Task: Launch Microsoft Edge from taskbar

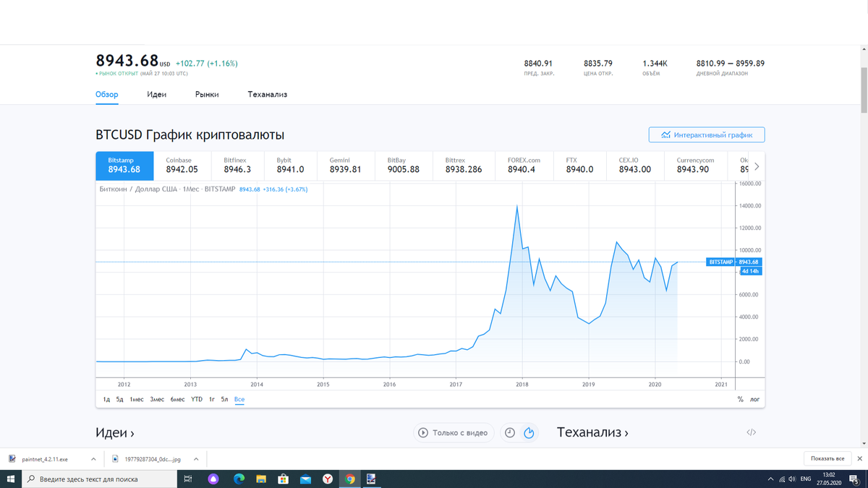Action: (x=239, y=479)
